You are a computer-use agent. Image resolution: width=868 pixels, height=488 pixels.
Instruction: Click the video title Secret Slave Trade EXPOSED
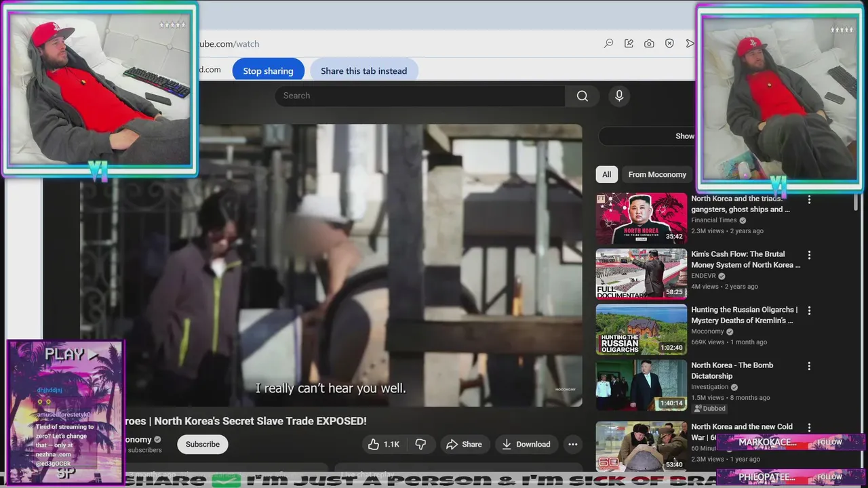pyautogui.click(x=245, y=421)
